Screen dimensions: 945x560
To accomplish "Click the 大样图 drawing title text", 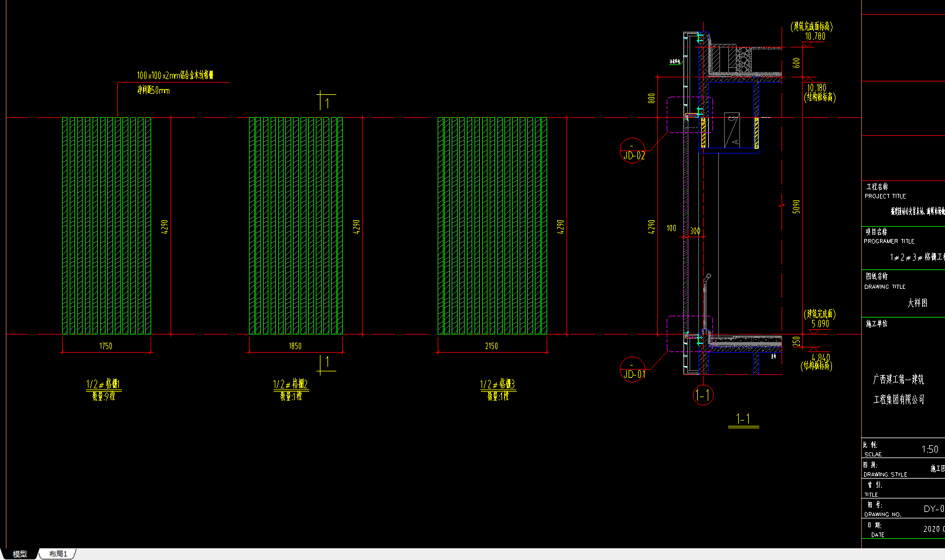I will click(x=917, y=303).
